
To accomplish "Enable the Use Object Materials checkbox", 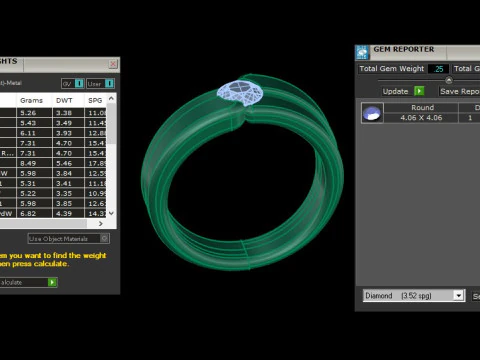I will [x=104, y=238].
